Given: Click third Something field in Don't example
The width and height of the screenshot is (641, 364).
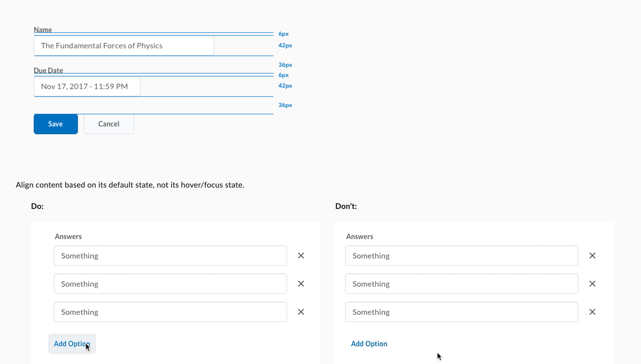Looking at the screenshot, I should pyautogui.click(x=462, y=312).
